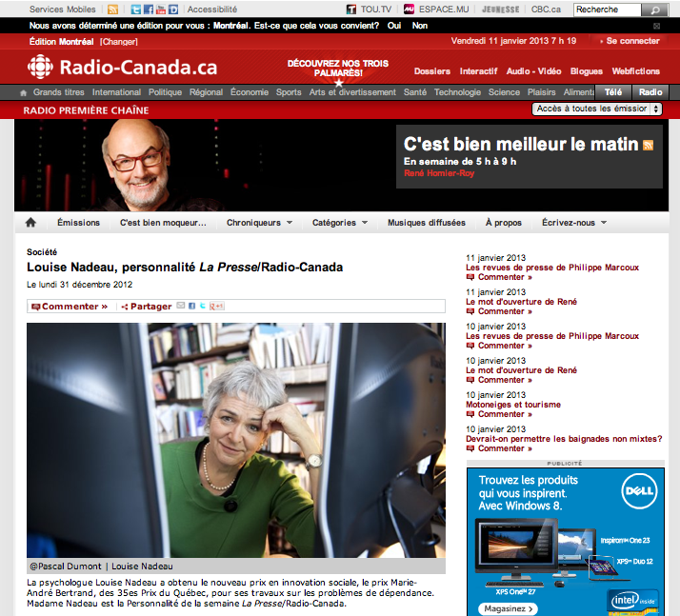Open Audio - Vidéo link in header
Viewport: 680px width, 616px height.
click(534, 71)
